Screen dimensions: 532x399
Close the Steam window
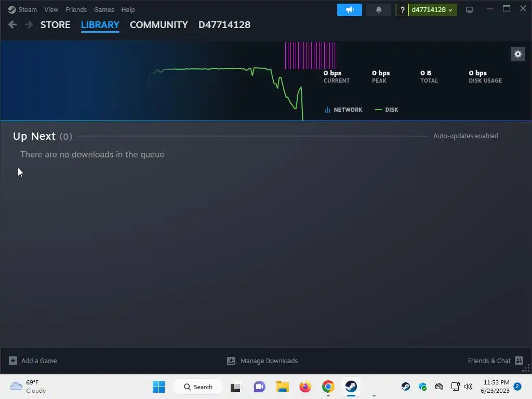coord(523,8)
